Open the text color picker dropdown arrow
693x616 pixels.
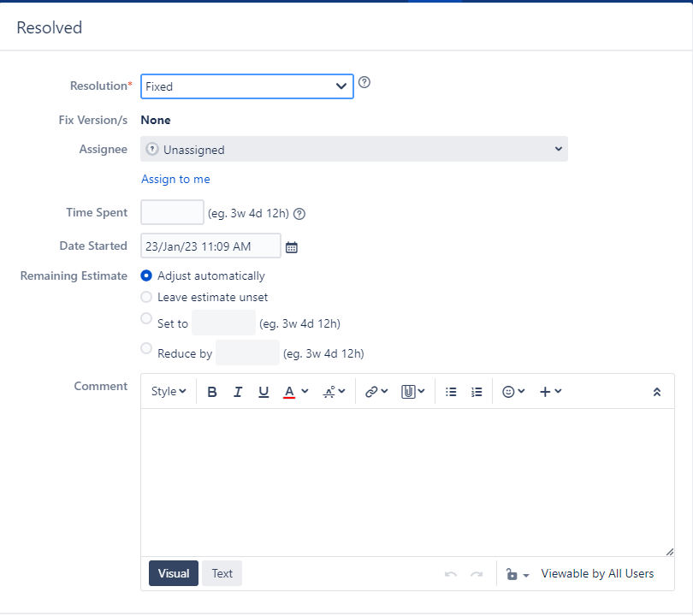point(305,391)
